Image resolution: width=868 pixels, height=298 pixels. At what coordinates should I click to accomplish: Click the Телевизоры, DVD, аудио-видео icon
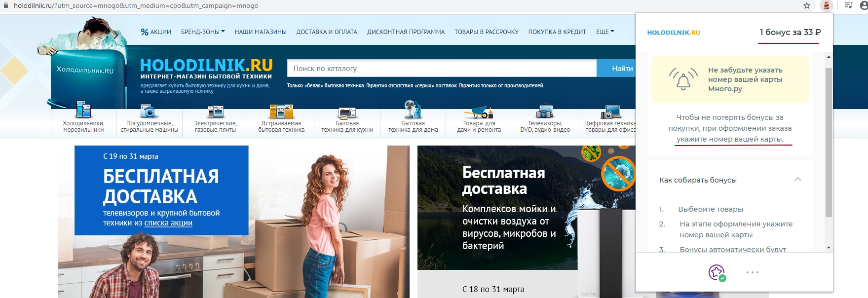pos(545,111)
